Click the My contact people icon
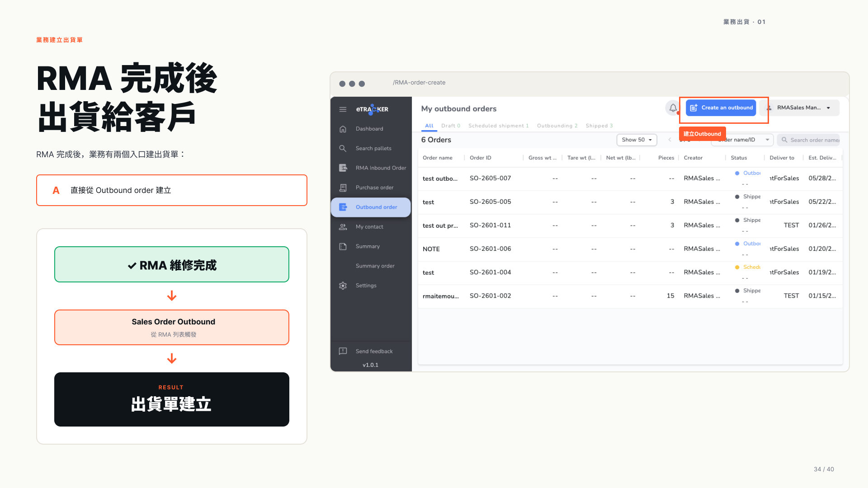 (343, 227)
